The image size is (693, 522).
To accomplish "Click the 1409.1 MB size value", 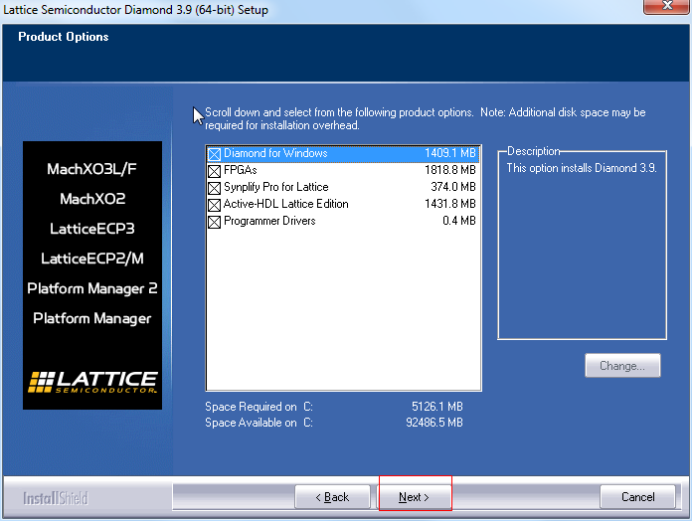I will 450,153.
